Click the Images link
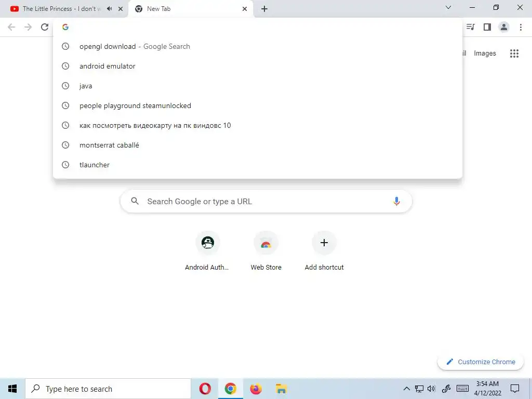Viewport: 532px width, 399px height. coord(485,54)
